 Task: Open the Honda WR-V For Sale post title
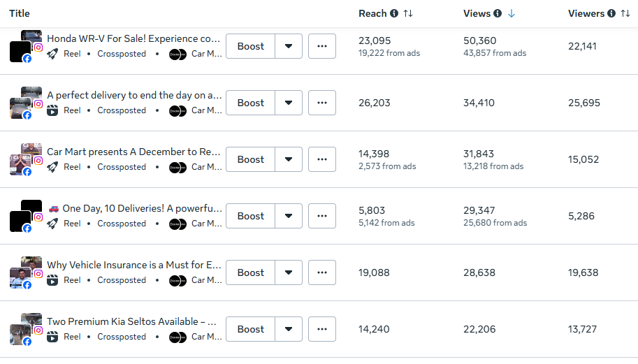(x=133, y=38)
